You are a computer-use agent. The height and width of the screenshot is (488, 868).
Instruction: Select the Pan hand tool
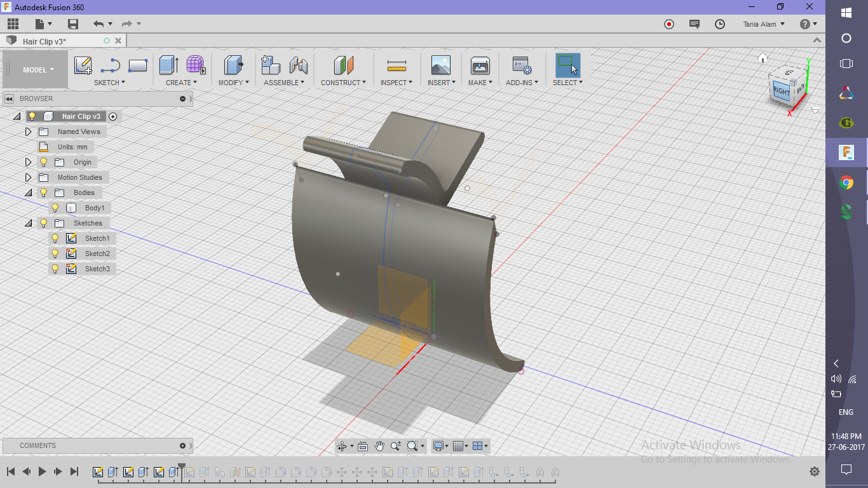pos(379,446)
